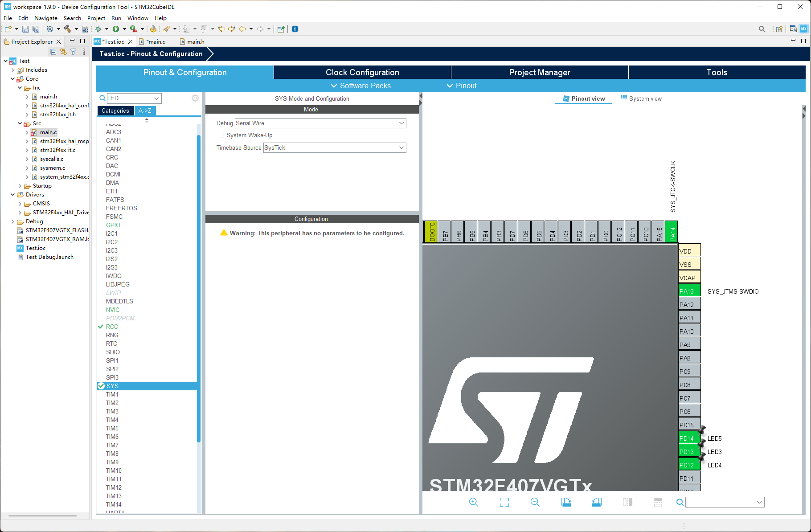Click the Project Explorer filter funnel icon
The height and width of the screenshot is (532, 811).
click(74, 52)
